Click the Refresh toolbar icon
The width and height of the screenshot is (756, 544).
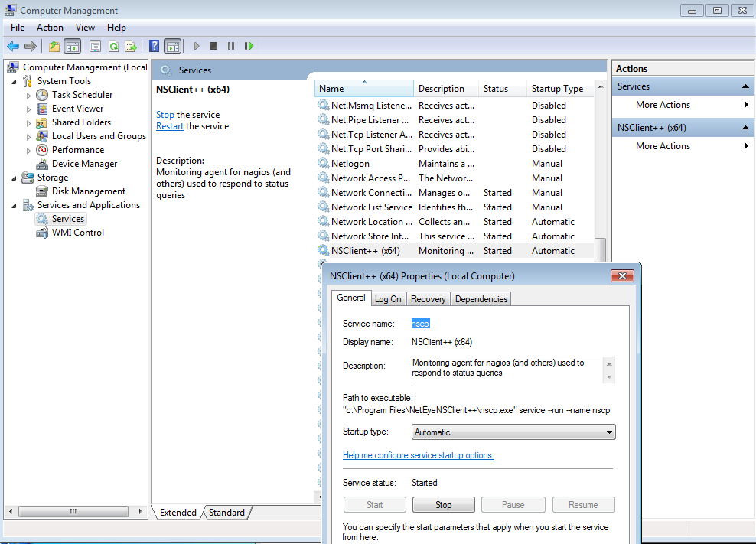coord(113,47)
